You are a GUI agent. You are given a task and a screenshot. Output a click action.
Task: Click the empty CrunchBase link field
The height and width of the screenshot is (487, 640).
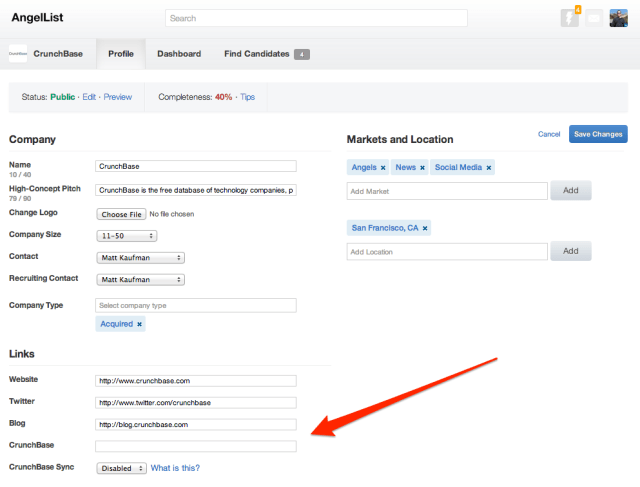pyautogui.click(x=196, y=446)
